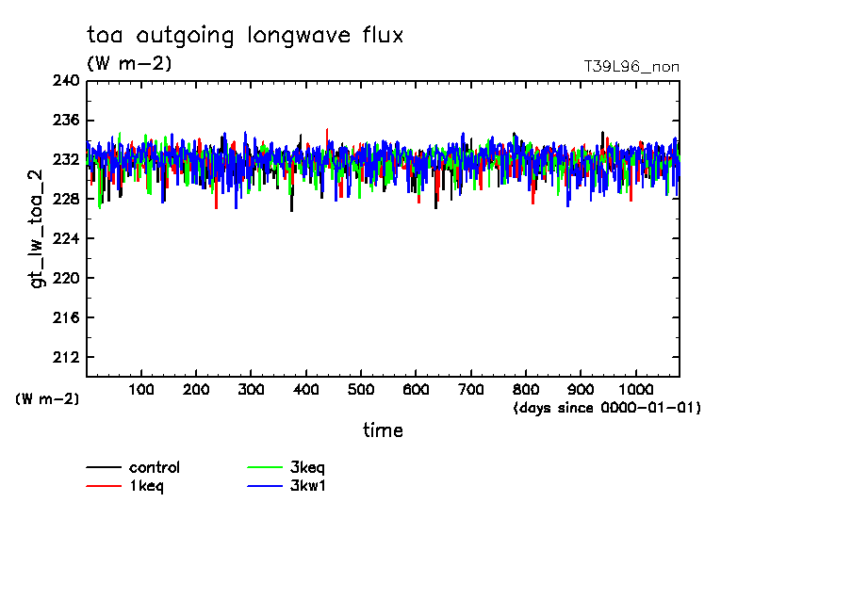Click the gt_lw_toa_2 y-axis label
852x616 pixels.
click(x=38, y=229)
